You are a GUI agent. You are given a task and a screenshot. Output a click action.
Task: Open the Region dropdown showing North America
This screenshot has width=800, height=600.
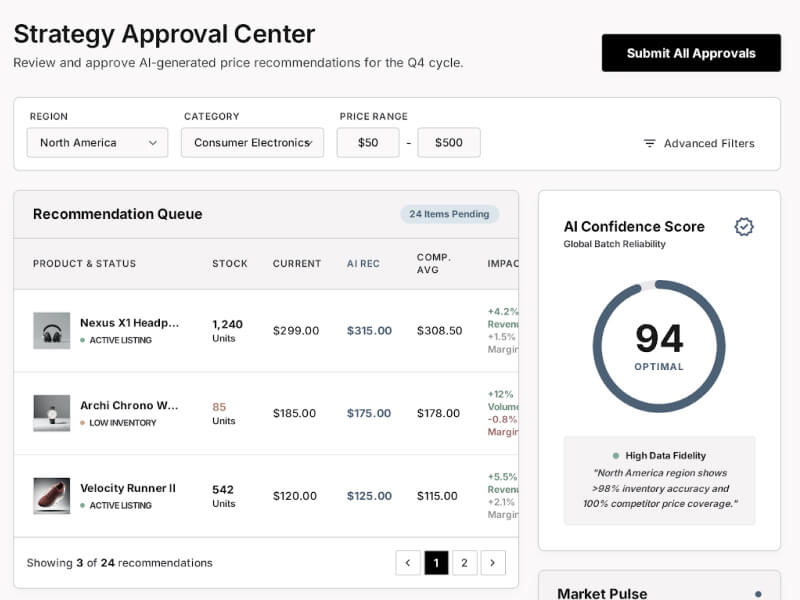97,142
